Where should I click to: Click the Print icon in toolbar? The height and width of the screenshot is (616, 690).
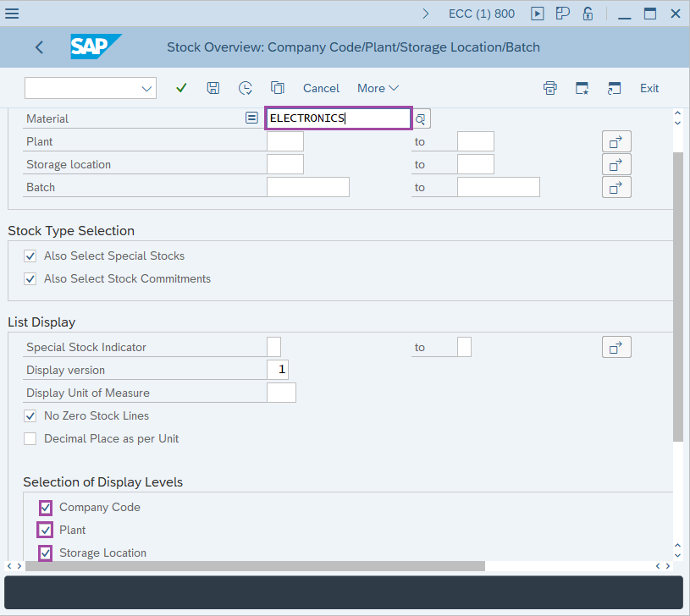pyautogui.click(x=550, y=88)
